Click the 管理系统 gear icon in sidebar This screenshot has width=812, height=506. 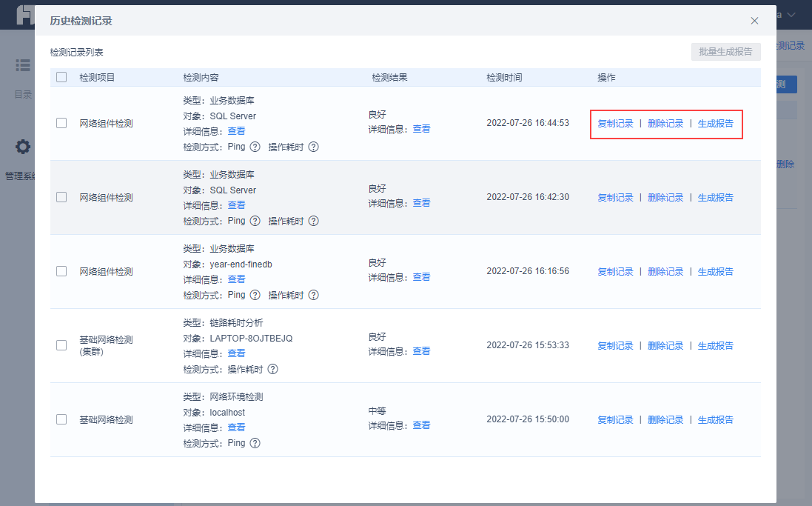coord(23,147)
